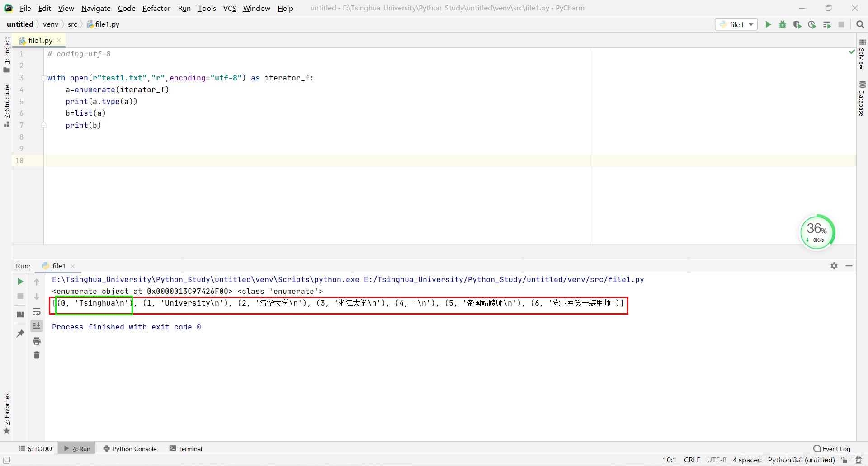Click the src breadcrumb
Viewport: 868px width, 466px height.
click(x=72, y=24)
